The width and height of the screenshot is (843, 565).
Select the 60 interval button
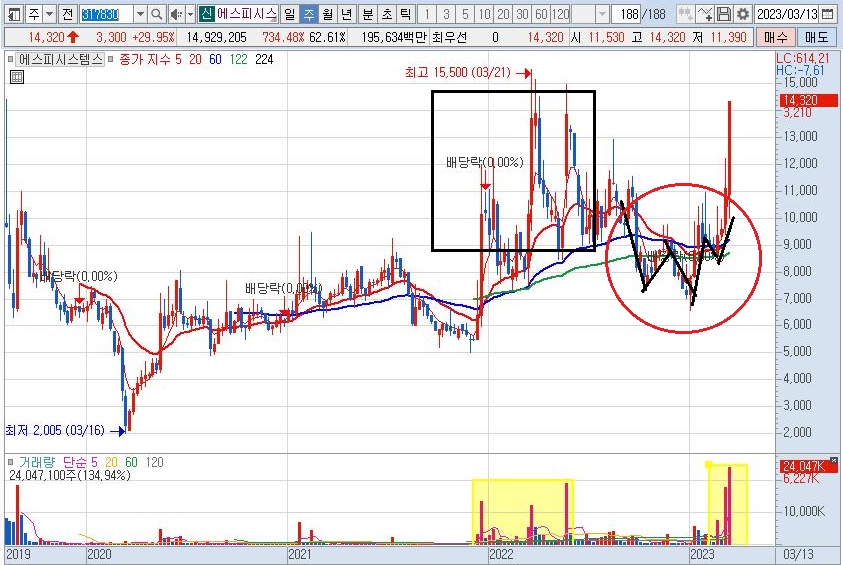[x=541, y=14]
